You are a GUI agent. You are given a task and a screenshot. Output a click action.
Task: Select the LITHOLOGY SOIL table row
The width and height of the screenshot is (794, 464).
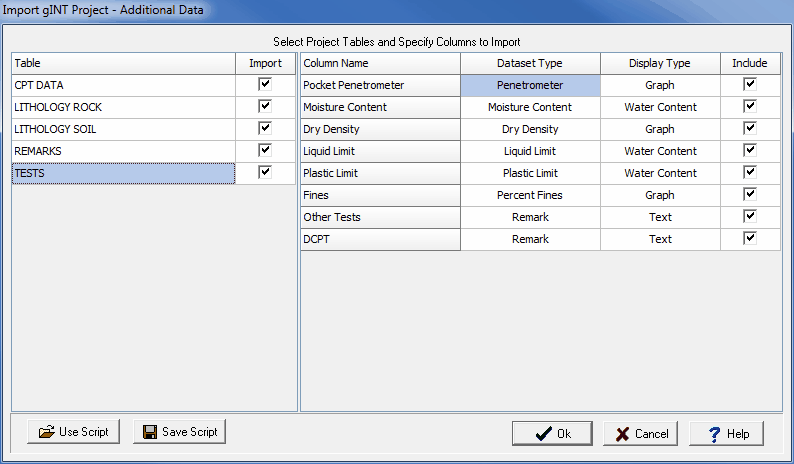coord(124,129)
